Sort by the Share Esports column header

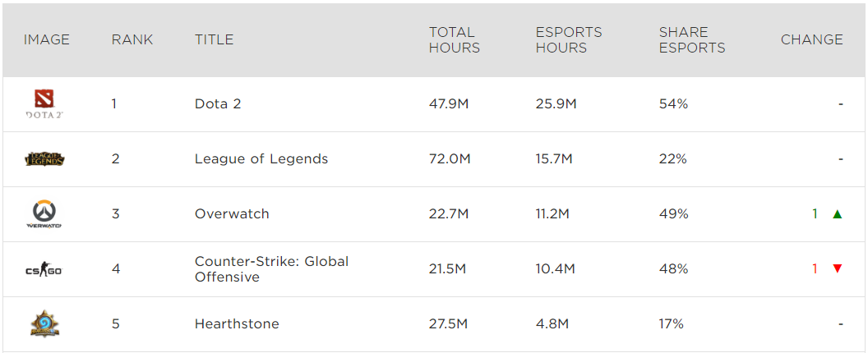pos(691,39)
